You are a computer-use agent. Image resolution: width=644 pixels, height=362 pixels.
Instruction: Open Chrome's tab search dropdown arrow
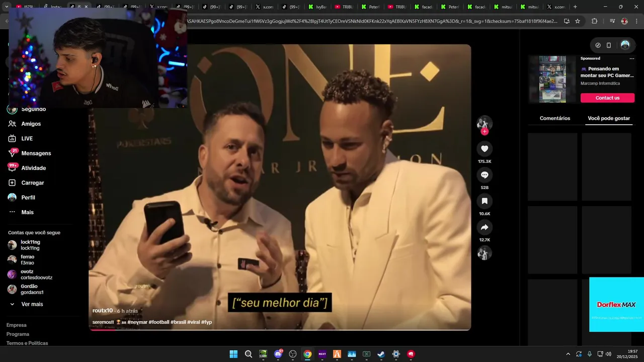click(x=7, y=7)
